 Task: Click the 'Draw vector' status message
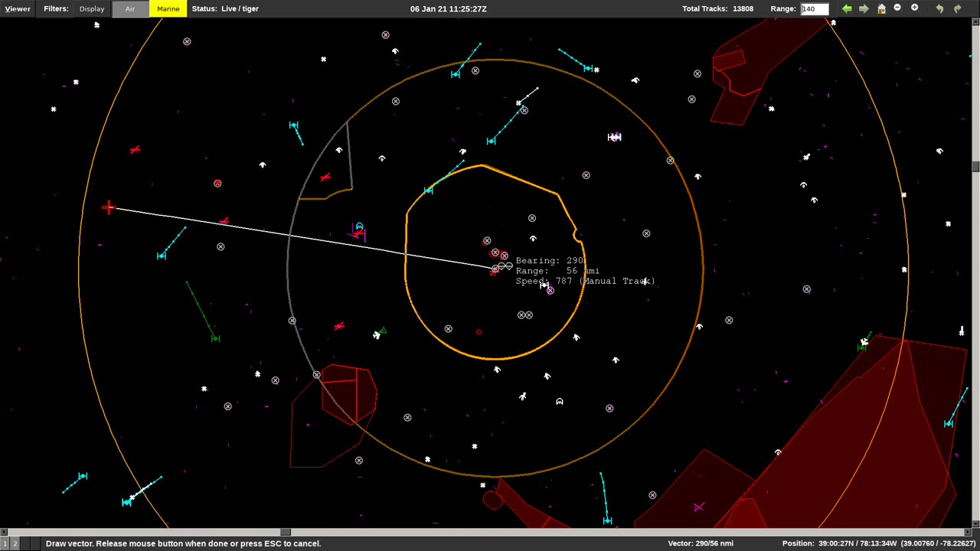click(x=183, y=543)
